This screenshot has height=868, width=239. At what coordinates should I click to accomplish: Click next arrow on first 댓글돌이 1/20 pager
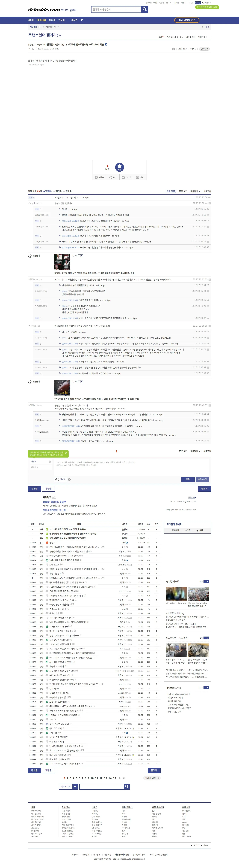(x=82, y=255)
